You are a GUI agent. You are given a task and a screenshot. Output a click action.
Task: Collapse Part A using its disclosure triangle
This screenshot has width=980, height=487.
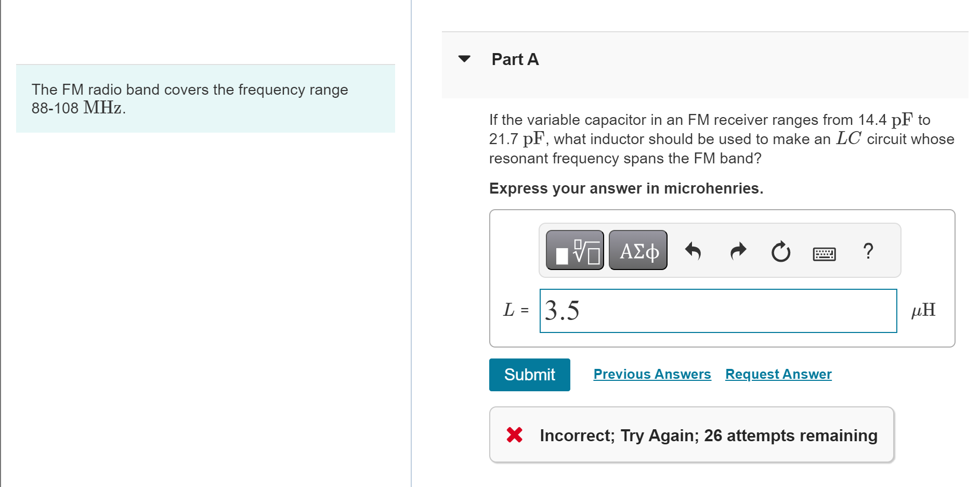pos(463,59)
